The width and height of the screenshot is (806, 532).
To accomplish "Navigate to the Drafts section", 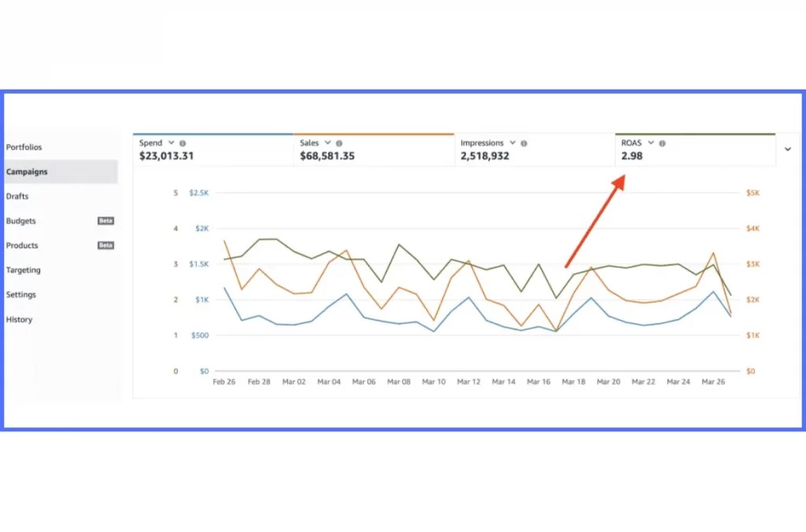I will pyautogui.click(x=18, y=196).
